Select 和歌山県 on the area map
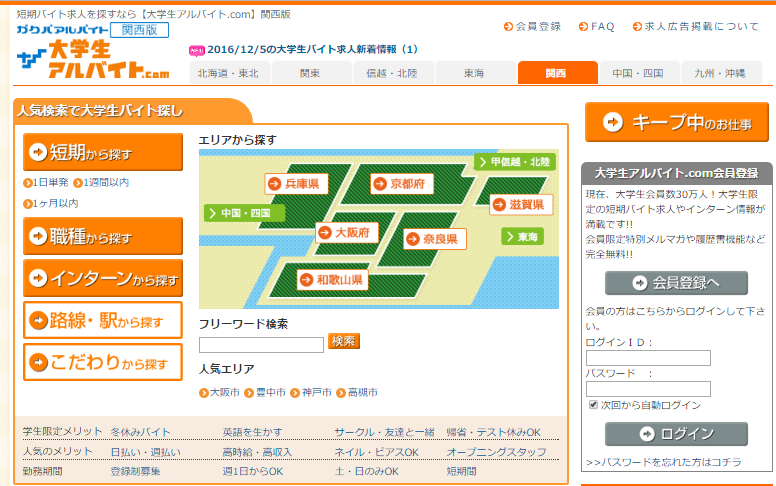This screenshot has width=776, height=486. 333,280
